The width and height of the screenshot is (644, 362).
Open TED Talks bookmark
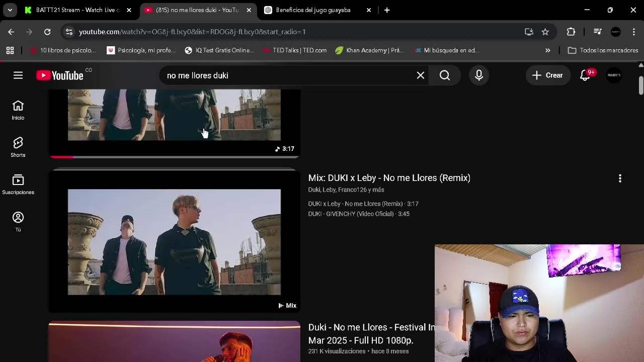[x=294, y=50]
